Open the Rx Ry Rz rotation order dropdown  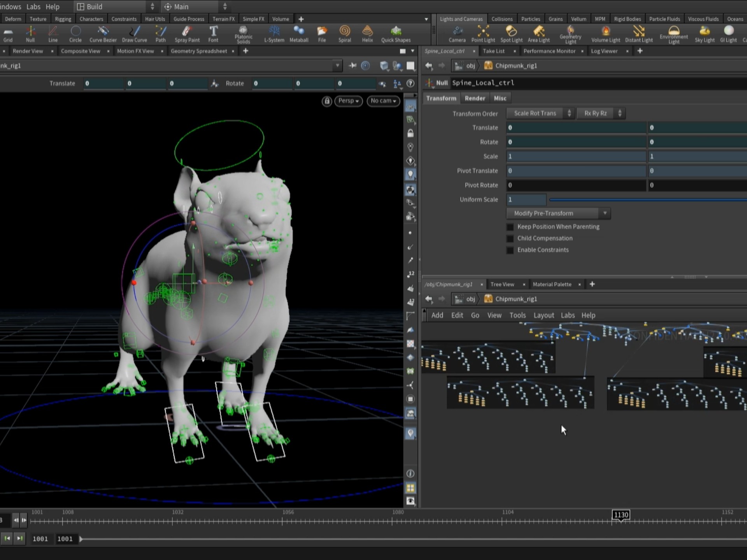tap(601, 113)
